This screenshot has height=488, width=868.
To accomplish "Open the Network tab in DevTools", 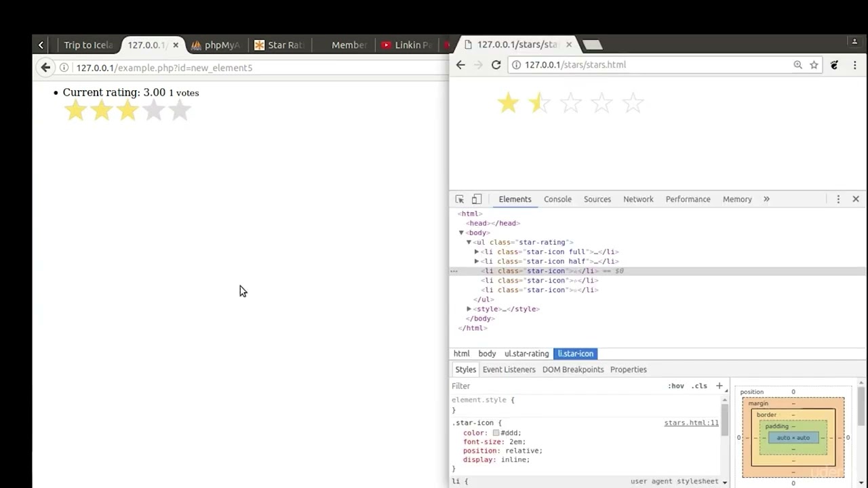I will (638, 199).
